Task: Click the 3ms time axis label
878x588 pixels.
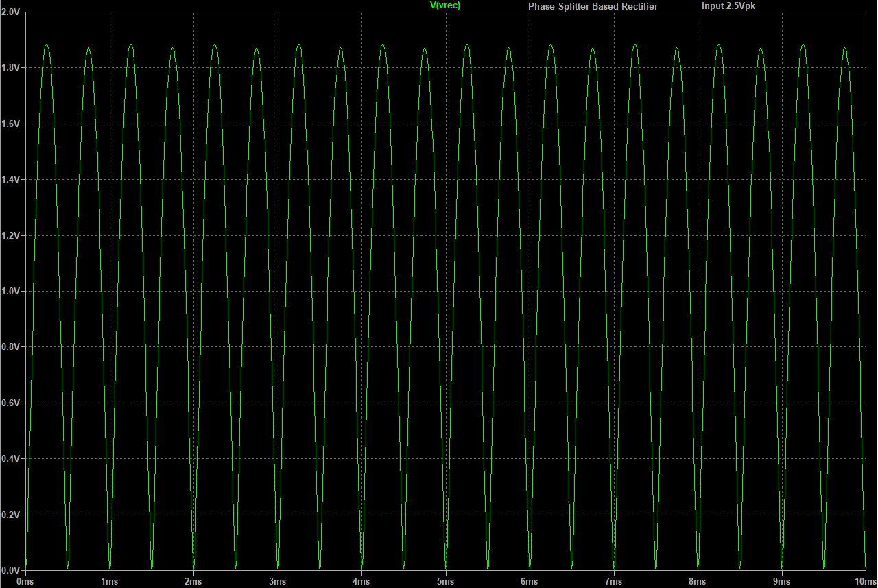Action: pos(276,580)
